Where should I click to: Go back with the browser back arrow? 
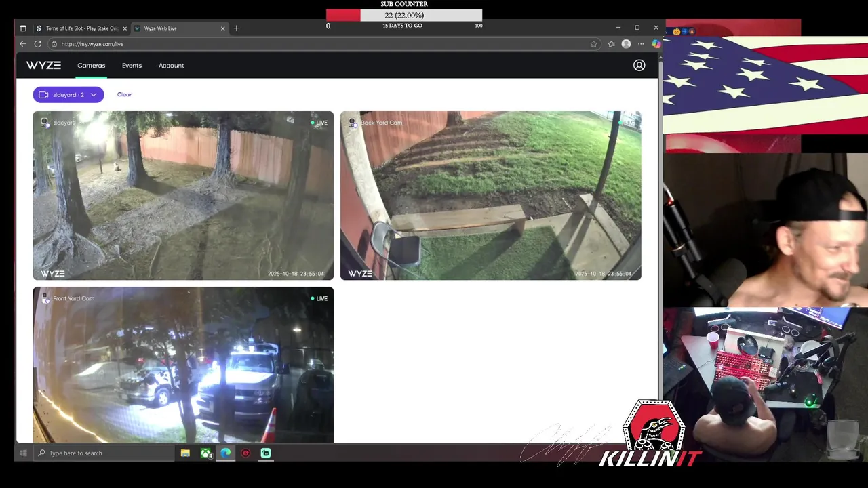(x=22, y=44)
